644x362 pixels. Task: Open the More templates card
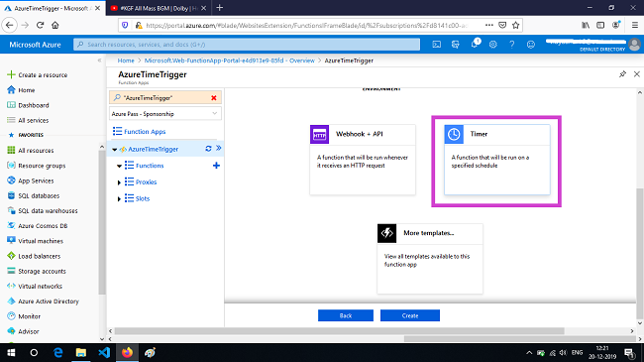[430, 259]
